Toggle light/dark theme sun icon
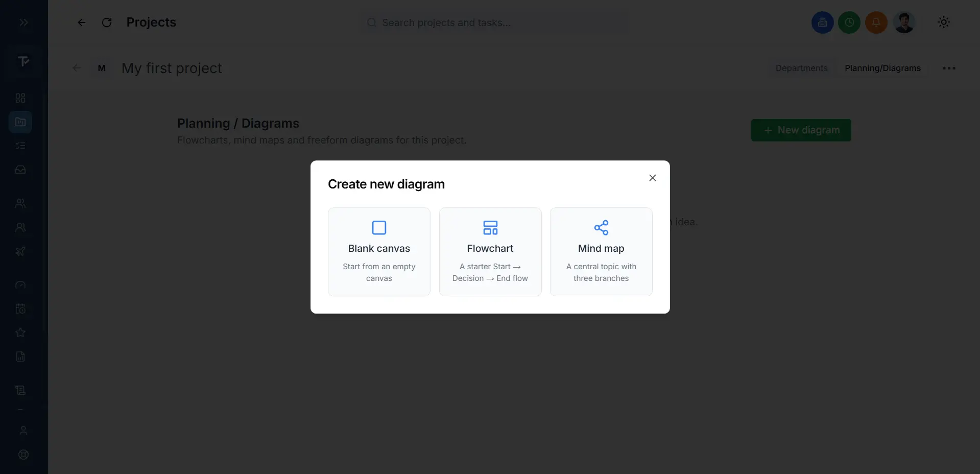This screenshot has width=980, height=474. 944,22
